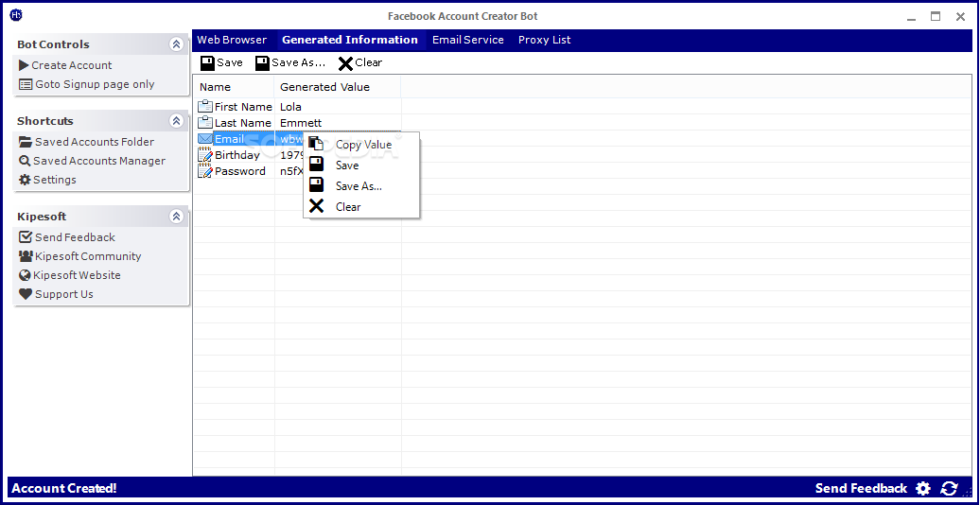Click Send Feedback in the status bar

coord(861,488)
